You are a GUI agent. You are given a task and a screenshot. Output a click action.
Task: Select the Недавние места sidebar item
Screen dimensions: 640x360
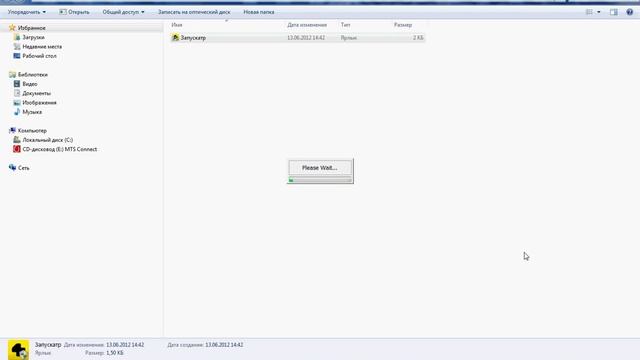coord(42,47)
